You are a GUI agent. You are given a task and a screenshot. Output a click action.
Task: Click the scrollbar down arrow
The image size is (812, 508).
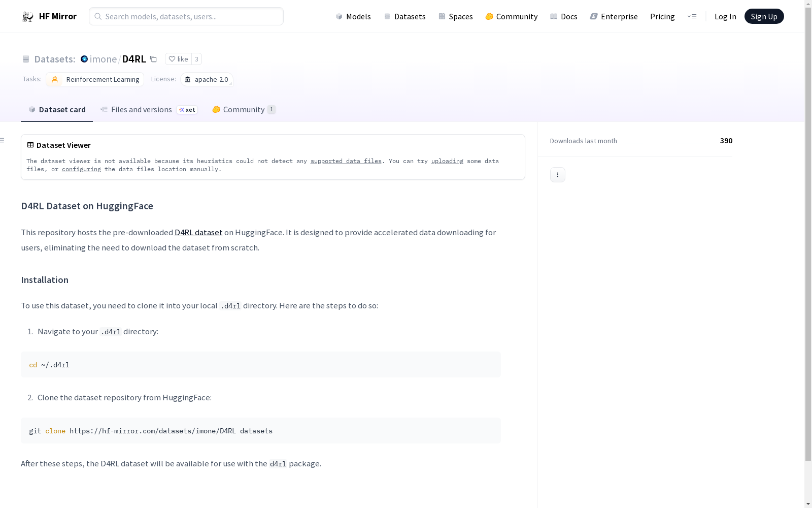click(808, 504)
